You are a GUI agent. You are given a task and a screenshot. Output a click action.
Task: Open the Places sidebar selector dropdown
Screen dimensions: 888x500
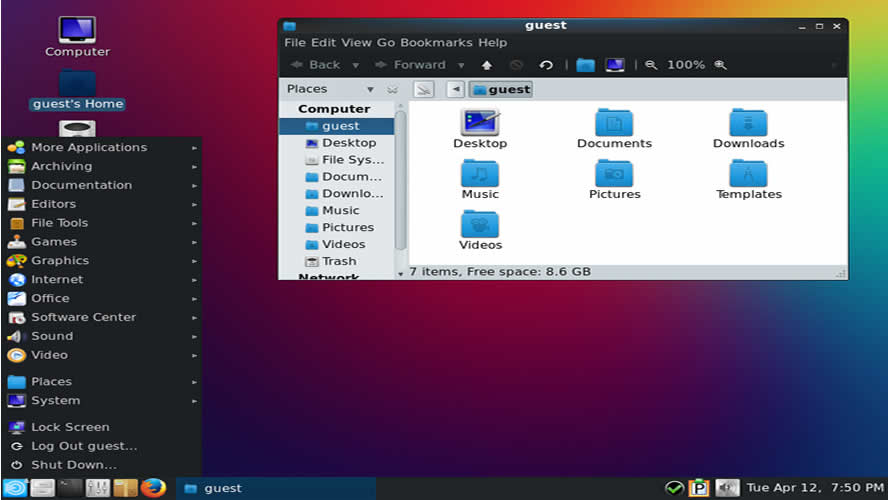coord(370,89)
